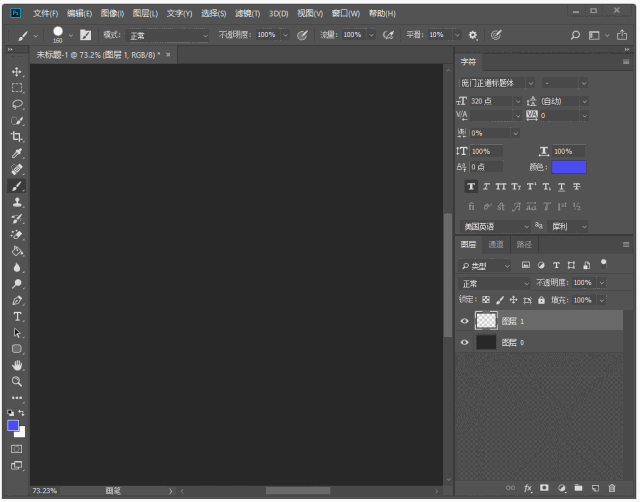
Task: Create new fill or adjustment layer
Action: 562,488
